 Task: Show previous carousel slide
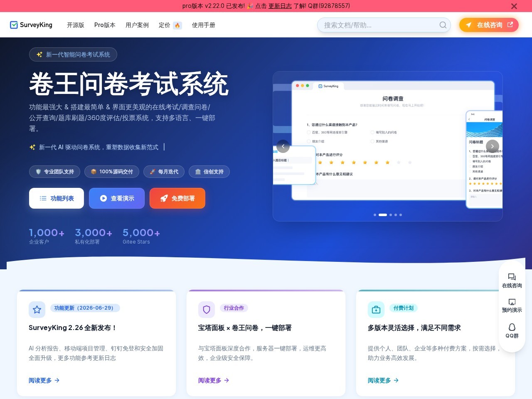[x=283, y=146]
